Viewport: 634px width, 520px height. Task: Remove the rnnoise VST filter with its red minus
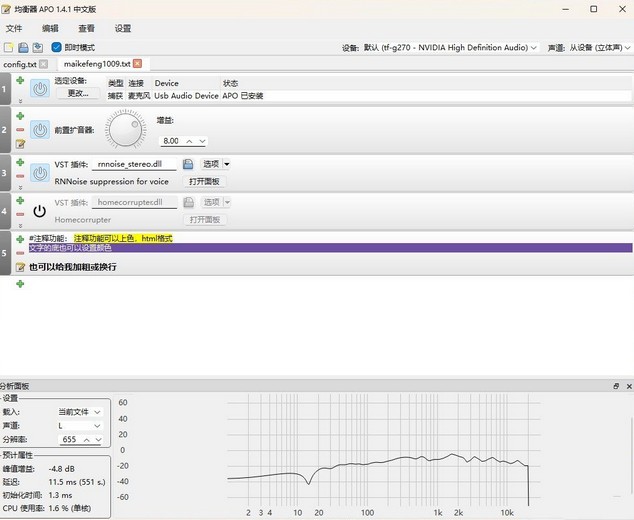point(20,176)
